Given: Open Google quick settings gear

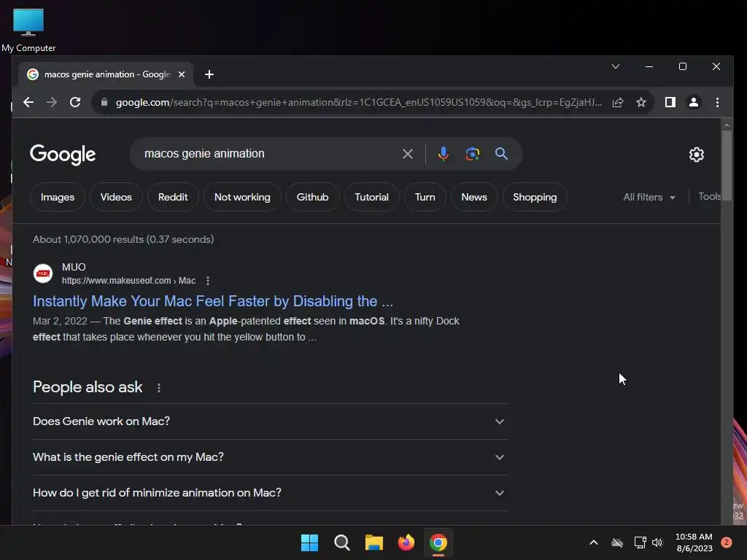Looking at the screenshot, I should (x=697, y=155).
